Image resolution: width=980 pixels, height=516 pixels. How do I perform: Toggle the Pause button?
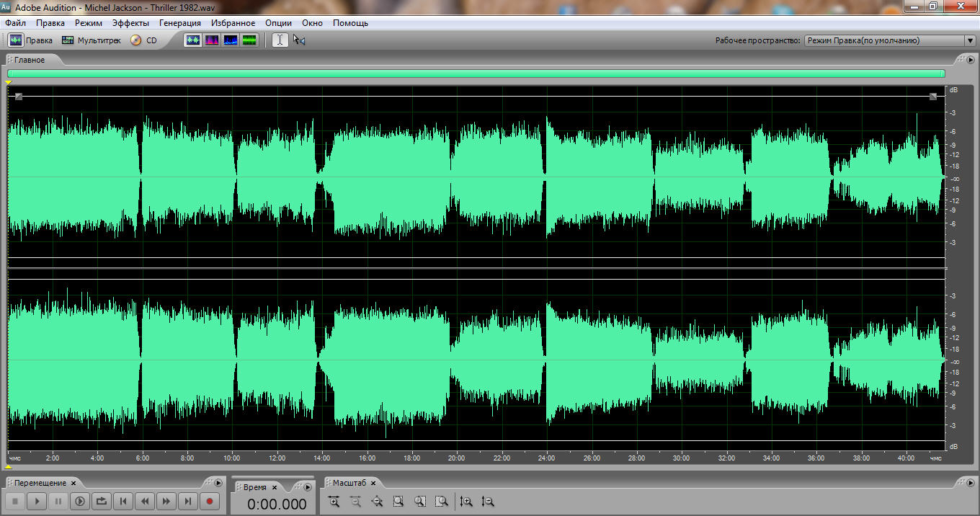pyautogui.click(x=58, y=501)
